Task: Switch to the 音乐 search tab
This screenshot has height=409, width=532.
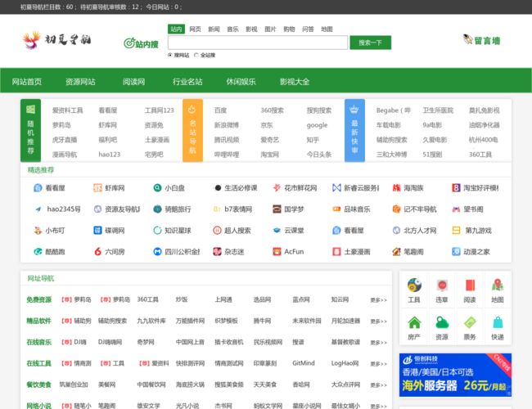Action: pyautogui.click(x=232, y=29)
